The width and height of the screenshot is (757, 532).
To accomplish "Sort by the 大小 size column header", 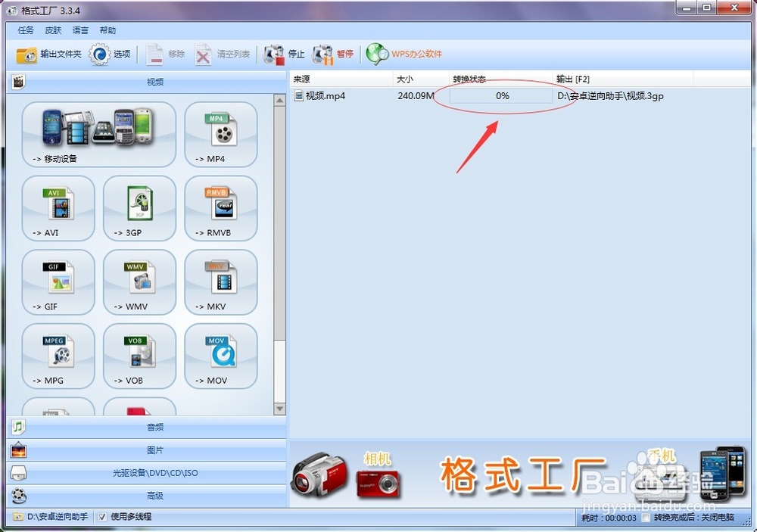I will (421, 79).
